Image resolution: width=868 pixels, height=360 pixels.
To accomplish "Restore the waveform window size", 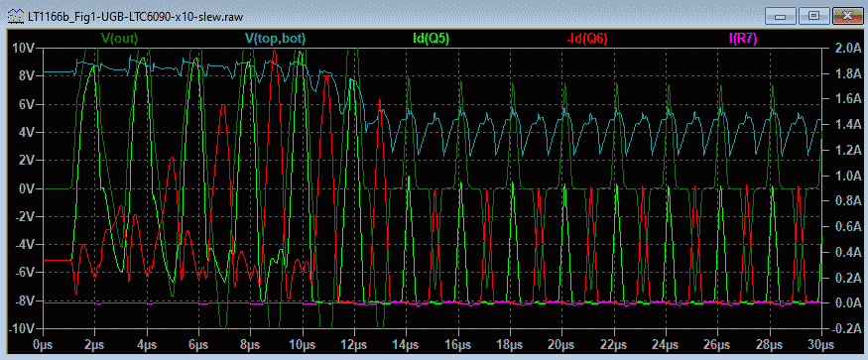I will tap(813, 16).
